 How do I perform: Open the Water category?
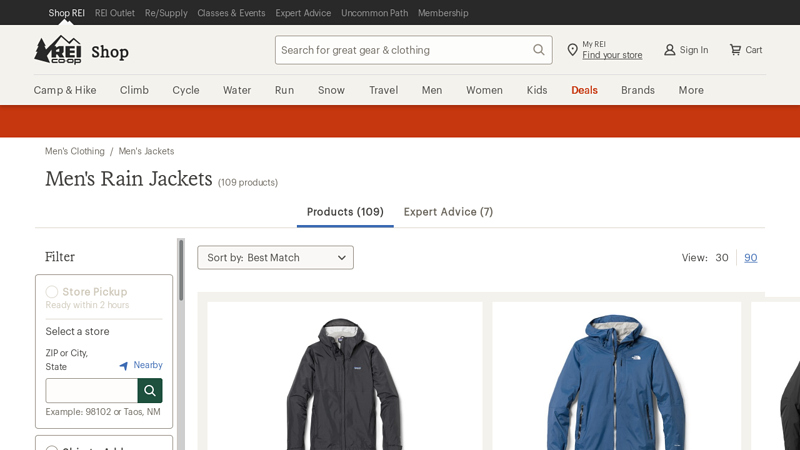[237, 90]
